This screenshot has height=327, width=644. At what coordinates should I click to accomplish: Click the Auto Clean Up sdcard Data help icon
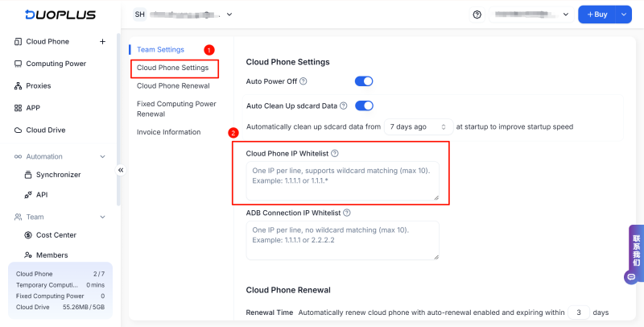pos(343,106)
